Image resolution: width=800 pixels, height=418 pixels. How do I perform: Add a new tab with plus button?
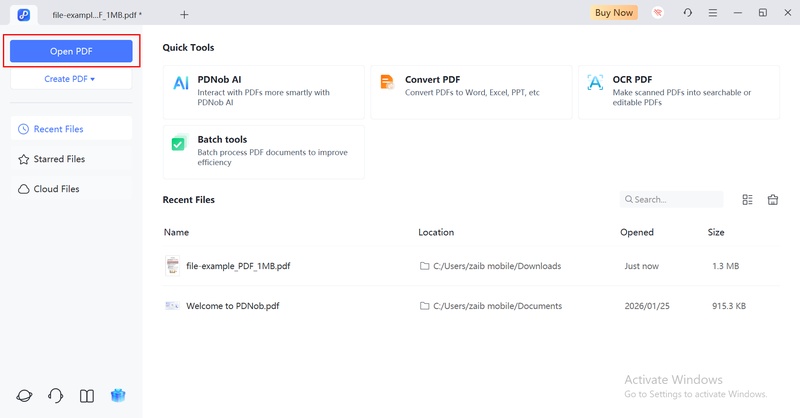click(184, 14)
